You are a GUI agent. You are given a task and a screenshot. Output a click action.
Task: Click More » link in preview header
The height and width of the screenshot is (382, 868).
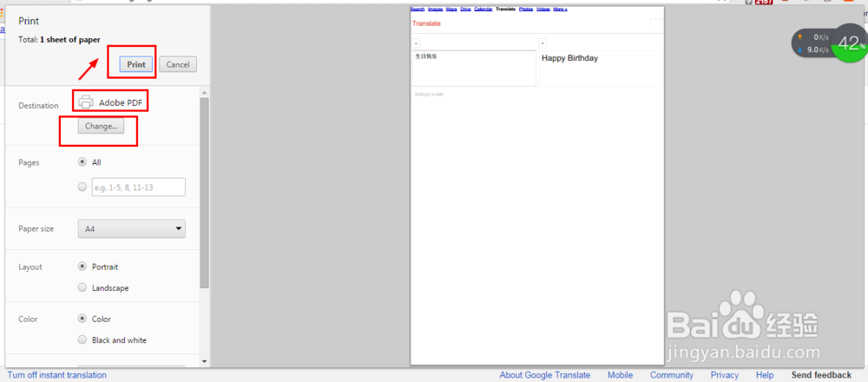point(560,10)
